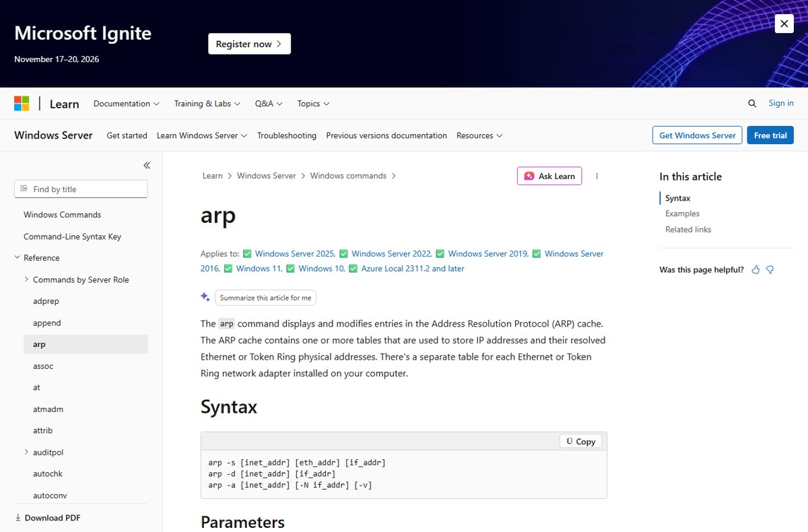
Task: Open the Documentation dropdown menu
Action: point(127,104)
